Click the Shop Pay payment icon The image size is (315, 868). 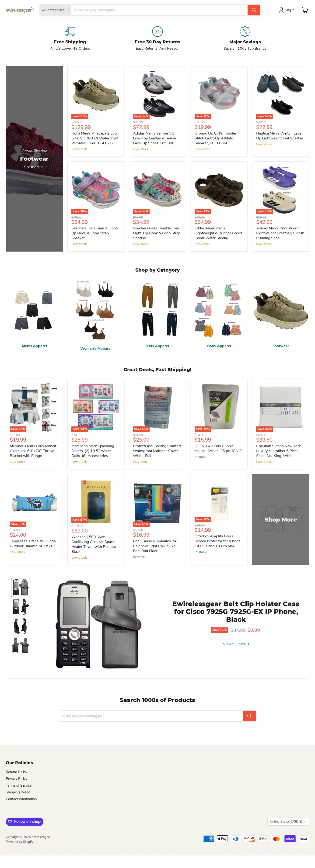point(290,839)
